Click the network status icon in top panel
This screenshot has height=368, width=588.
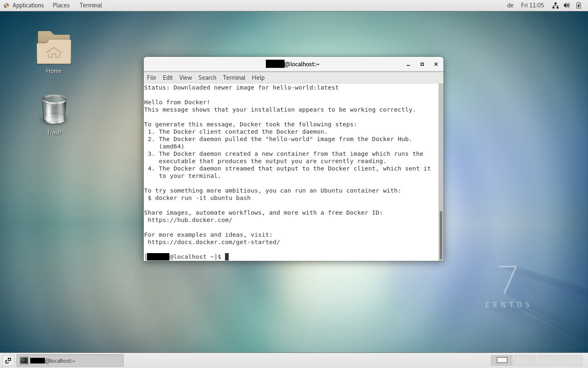(555, 5)
